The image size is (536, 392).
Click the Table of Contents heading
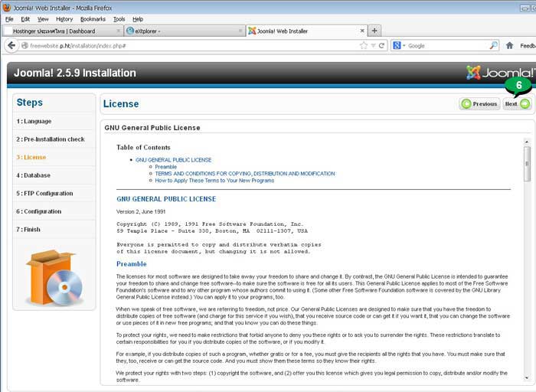pyautogui.click(x=143, y=147)
